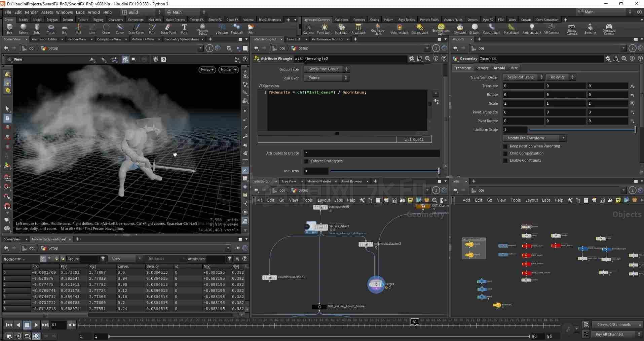The height and width of the screenshot is (341, 644).
Task: Select the Torus shelf tool
Action: (x=51, y=29)
